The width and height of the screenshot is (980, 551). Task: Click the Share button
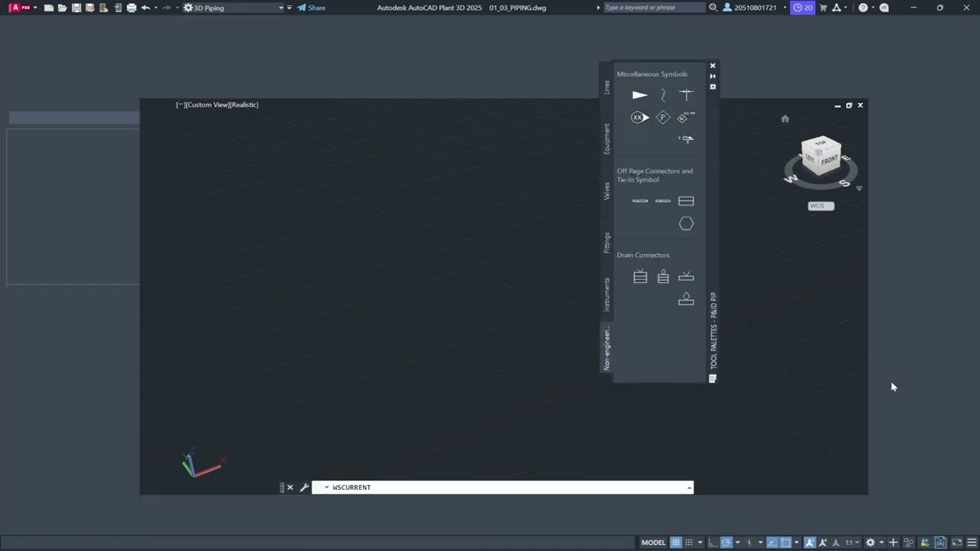312,8
